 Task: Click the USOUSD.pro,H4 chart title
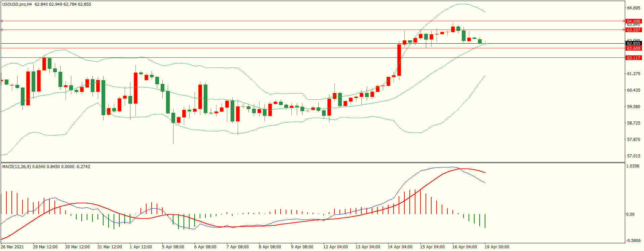click(x=17, y=4)
